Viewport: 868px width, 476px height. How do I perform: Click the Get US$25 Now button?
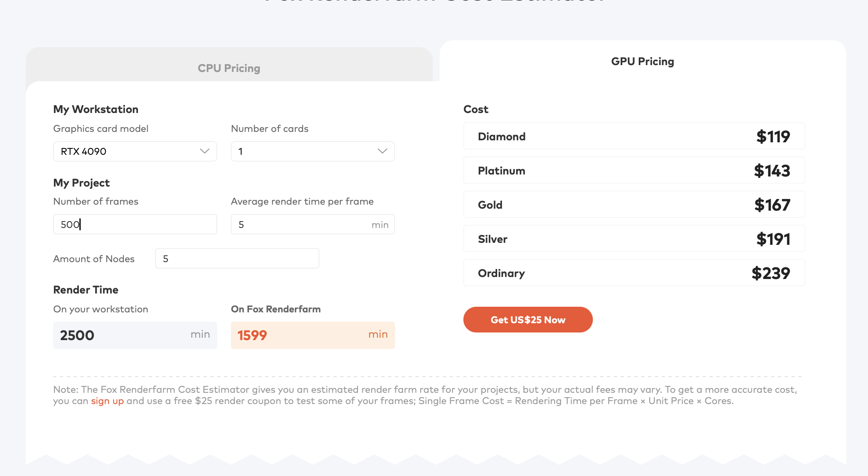coord(528,320)
